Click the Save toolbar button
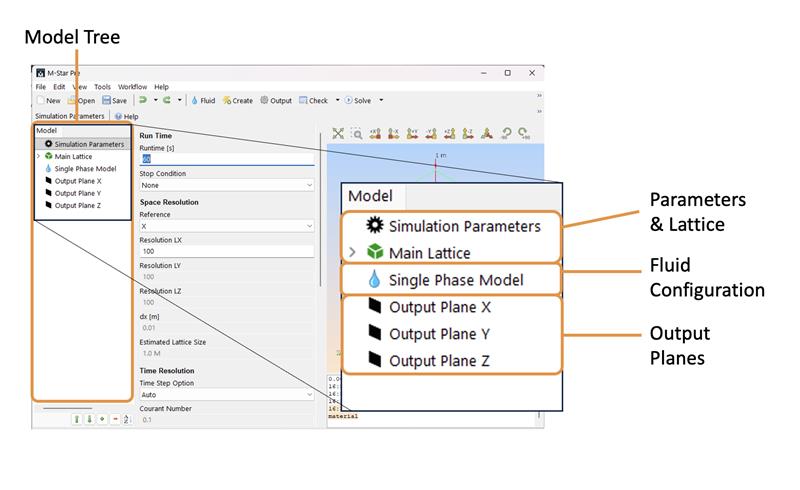Viewport: 800px width, 490px height. [x=113, y=100]
